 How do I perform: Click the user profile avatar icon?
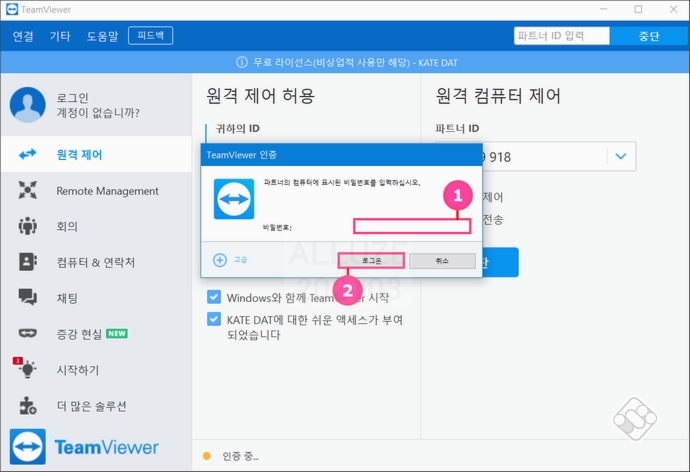(x=28, y=105)
